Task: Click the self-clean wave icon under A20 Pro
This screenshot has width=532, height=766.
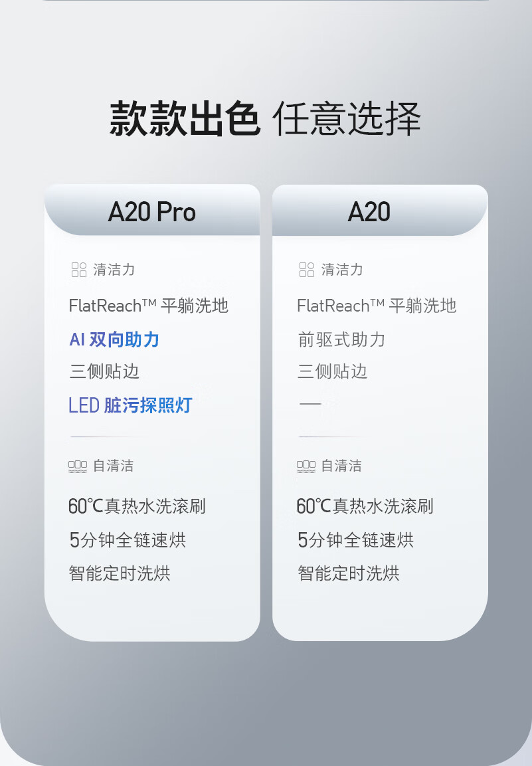Action: coord(78,466)
